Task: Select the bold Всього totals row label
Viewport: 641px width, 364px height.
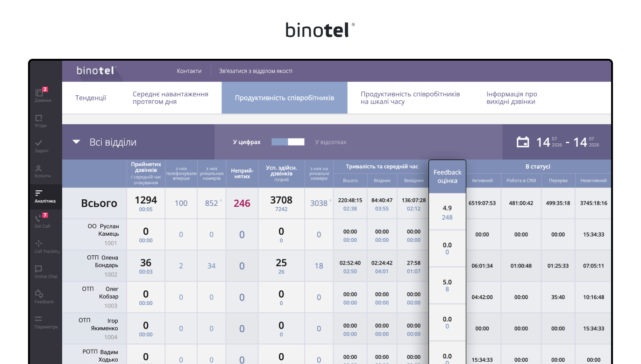Action: [x=99, y=203]
